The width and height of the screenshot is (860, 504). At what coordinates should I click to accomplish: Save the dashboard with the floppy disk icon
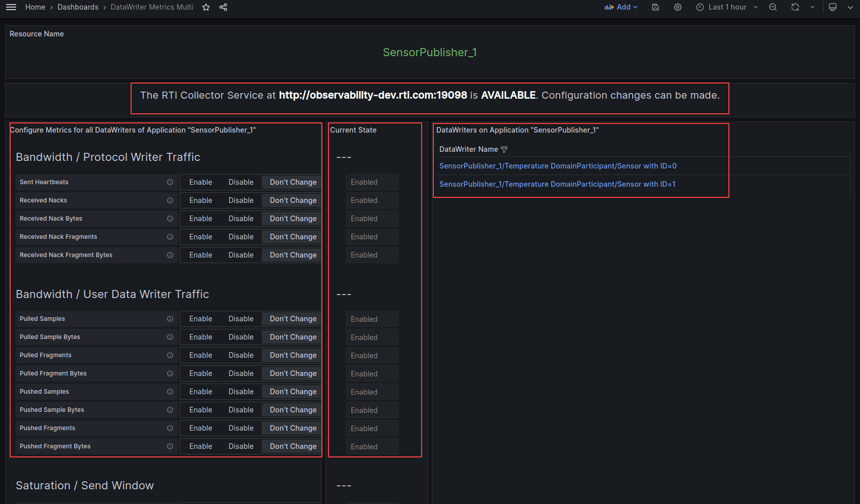click(x=655, y=7)
